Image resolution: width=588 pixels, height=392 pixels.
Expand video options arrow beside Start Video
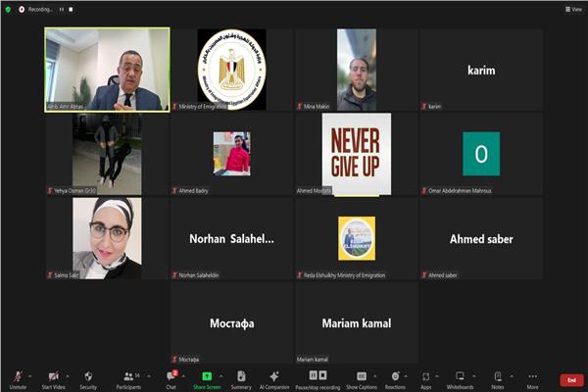click(68, 376)
